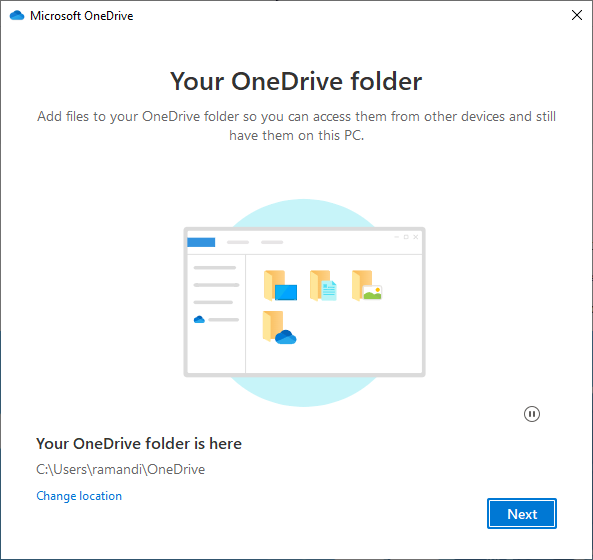This screenshot has height=560, width=593.
Task: Click the 'Add files to your OneDrive' description text
Action: 296,126
